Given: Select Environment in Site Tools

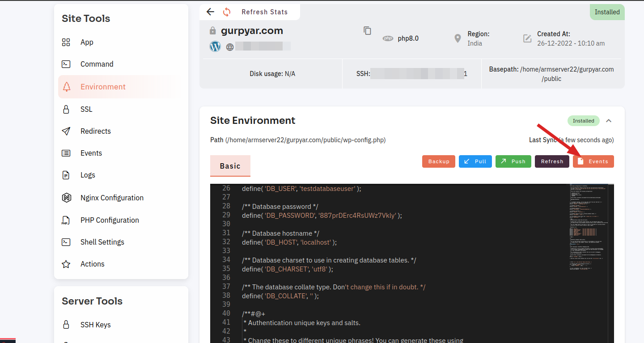Looking at the screenshot, I should coord(121,87).
